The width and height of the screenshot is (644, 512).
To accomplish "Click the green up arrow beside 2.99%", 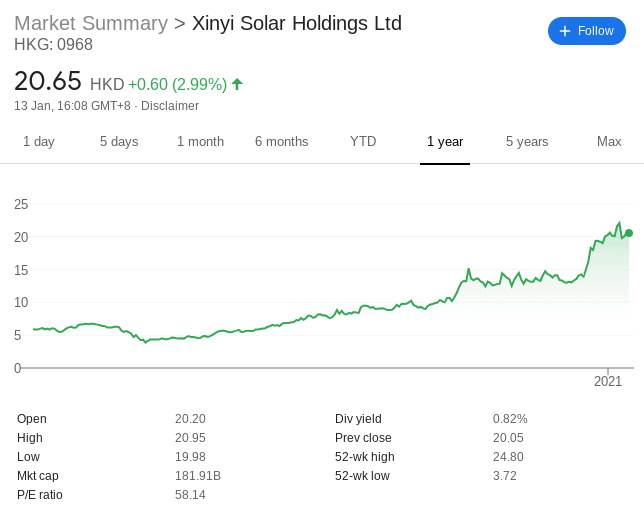I will tap(237, 84).
